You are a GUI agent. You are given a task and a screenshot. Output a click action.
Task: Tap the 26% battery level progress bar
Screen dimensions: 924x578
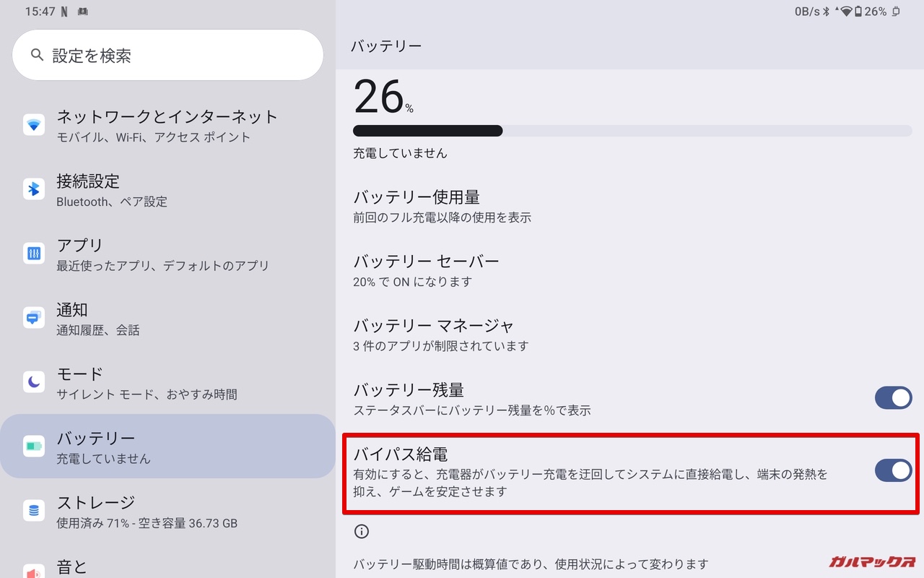click(x=632, y=131)
